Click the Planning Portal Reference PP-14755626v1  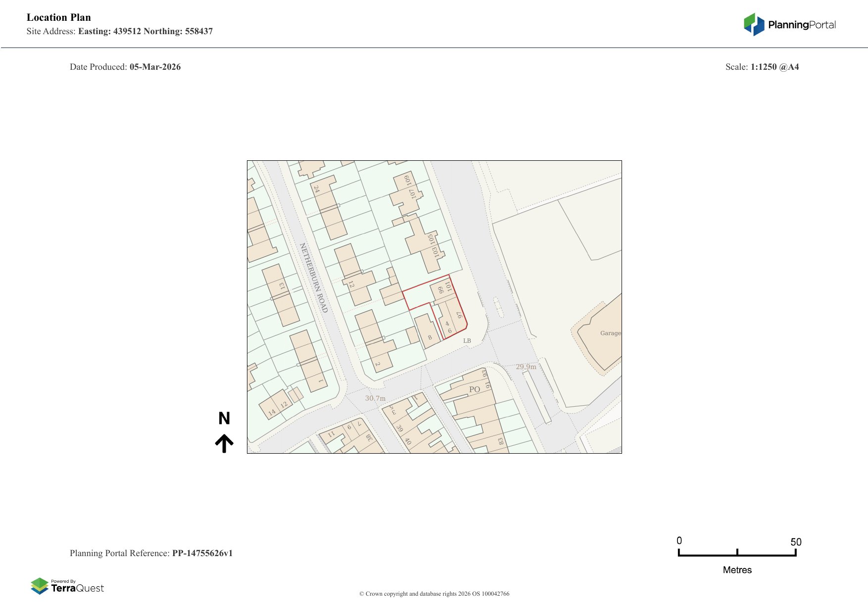(x=151, y=553)
